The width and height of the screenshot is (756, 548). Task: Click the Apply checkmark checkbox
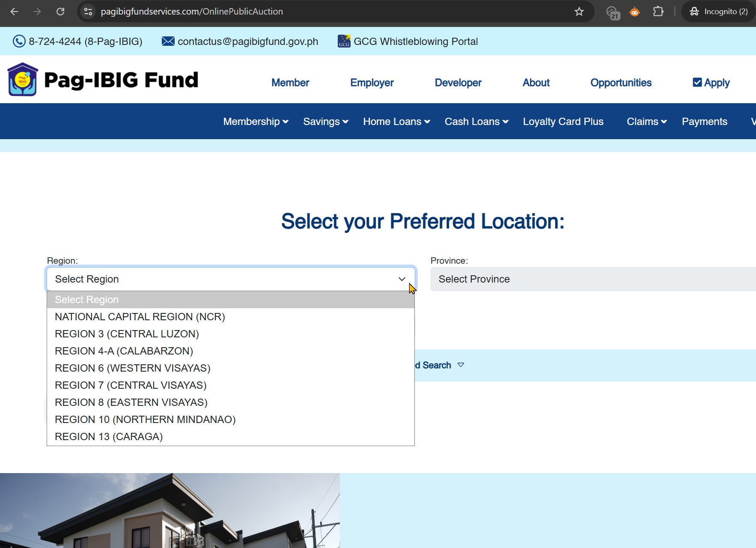click(697, 82)
